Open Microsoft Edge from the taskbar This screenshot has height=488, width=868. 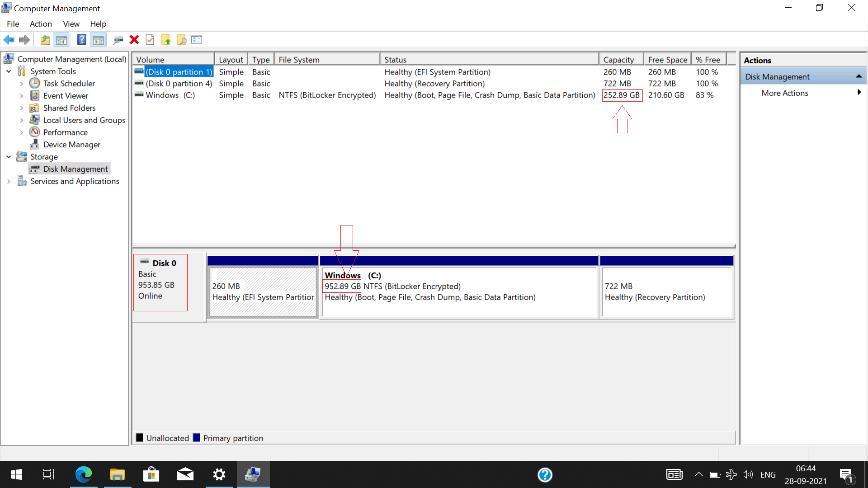84,474
